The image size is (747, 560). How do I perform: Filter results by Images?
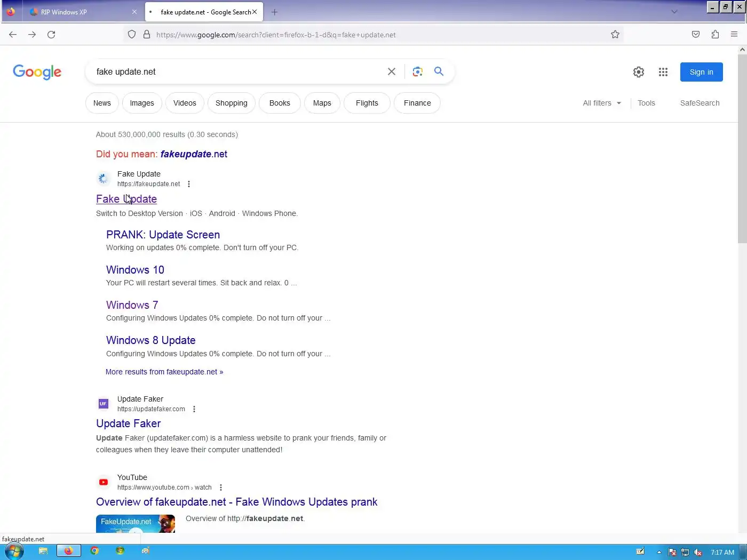coord(142,103)
